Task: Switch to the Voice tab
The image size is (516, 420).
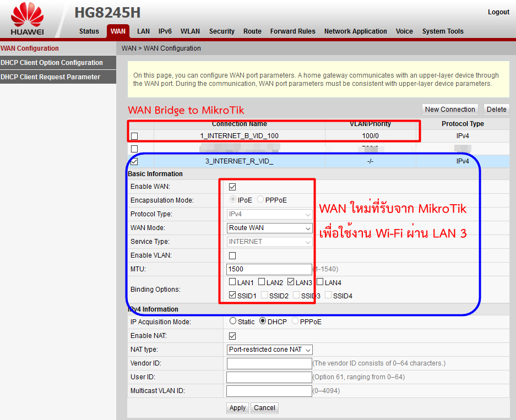Action: tap(404, 31)
